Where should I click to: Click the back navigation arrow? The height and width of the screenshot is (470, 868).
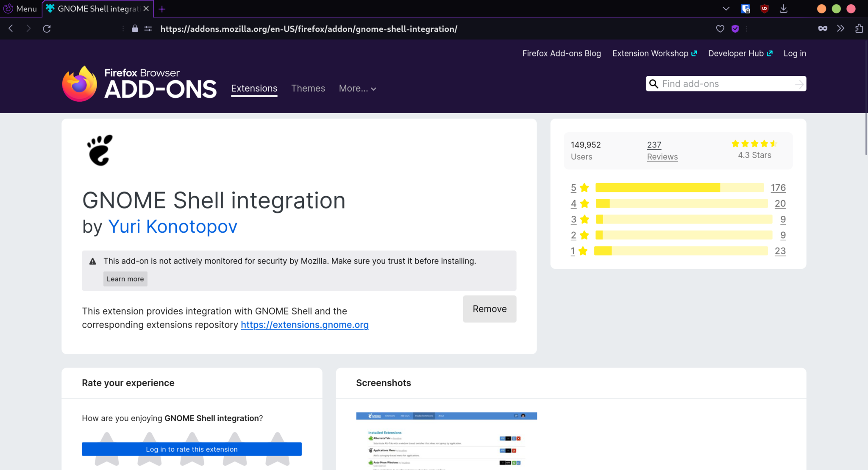coord(11,29)
